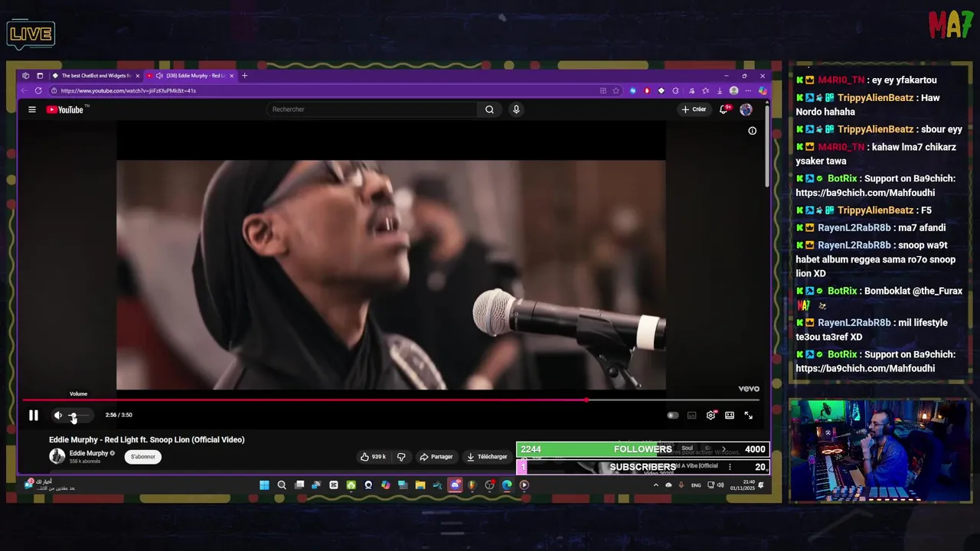The height and width of the screenshot is (551, 980).
Task: Add this page to favorites star
Action: [x=616, y=90]
